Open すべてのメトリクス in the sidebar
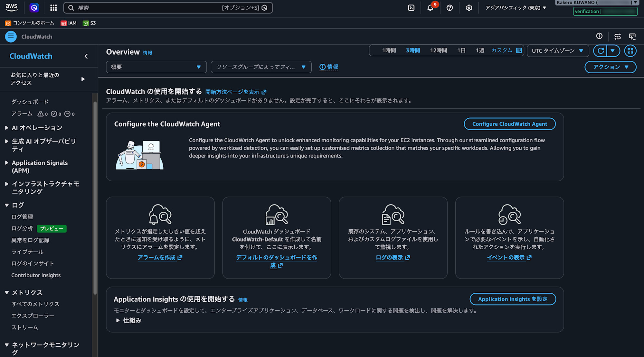644x357 pixels. pyautogui.click(x=35, y=304)
